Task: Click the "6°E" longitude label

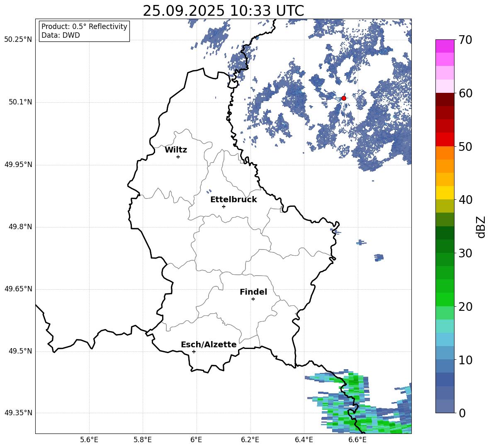Action: (x=196, y=440)
